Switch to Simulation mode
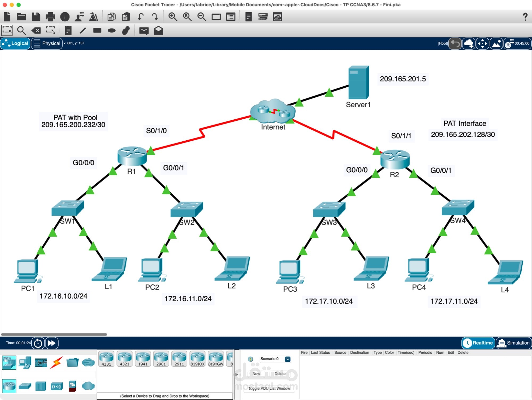 coord(514,343)
